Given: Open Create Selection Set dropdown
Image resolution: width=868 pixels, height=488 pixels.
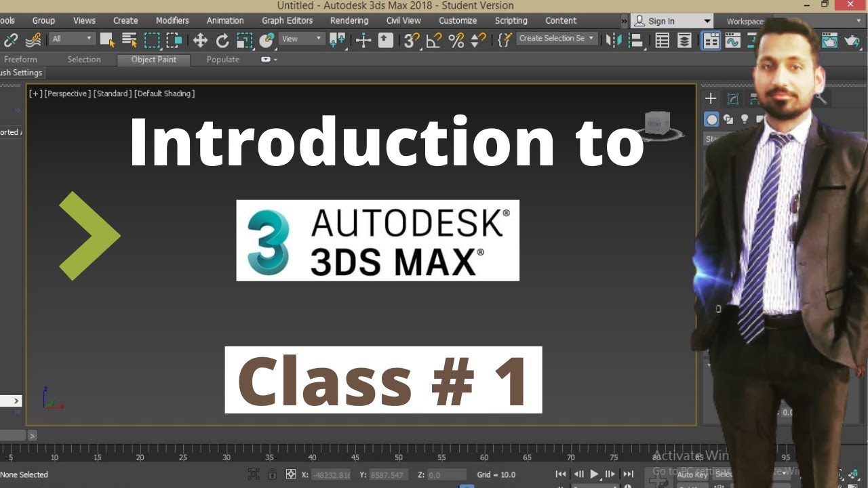Looking at the screenshot, I should click(557, 39).
